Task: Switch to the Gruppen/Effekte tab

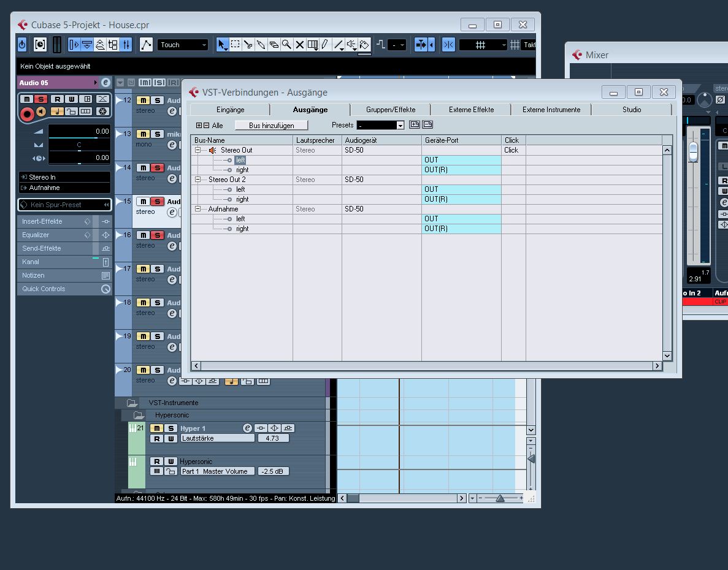Action: coord(391,110)
